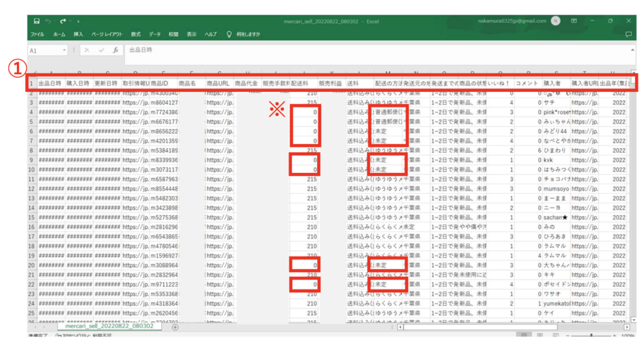
Task: Click the Enter checkmark in formula bar
Action: tap(101, 50)
